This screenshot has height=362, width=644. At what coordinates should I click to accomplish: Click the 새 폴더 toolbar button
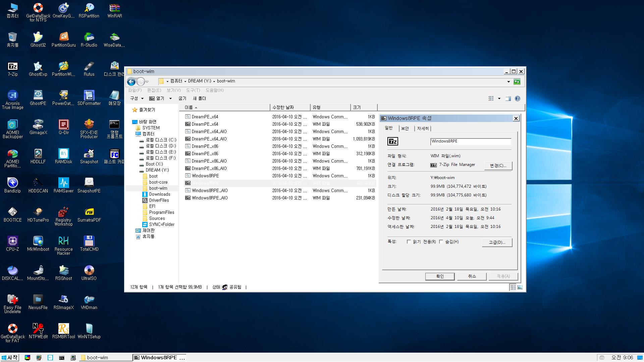pyautogui.click(x=200, y=99)
